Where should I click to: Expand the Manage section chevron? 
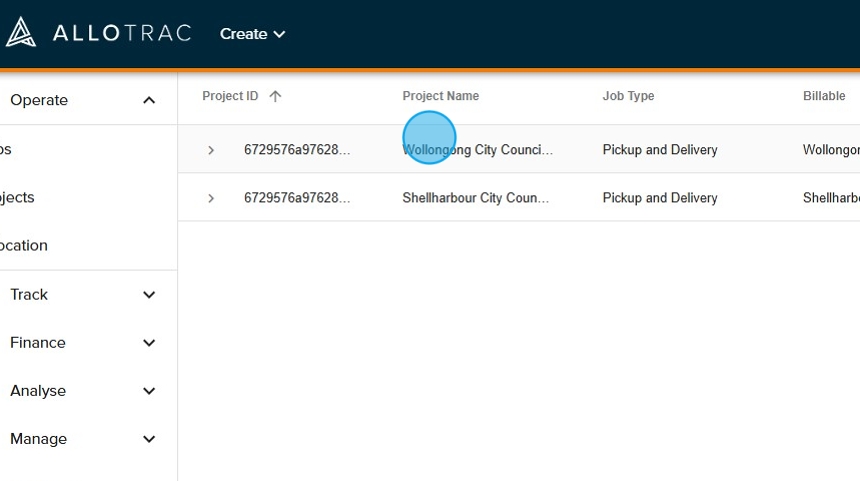pyautogui.click(x=149, y=439)
